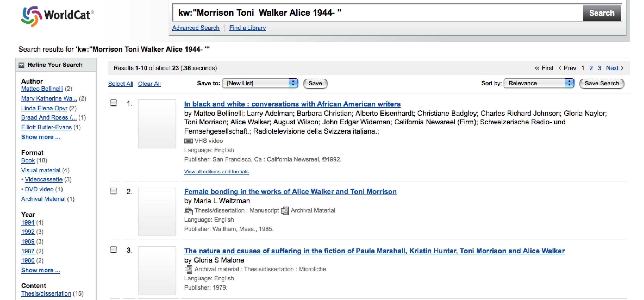644x300 pixels.
Task: Go to results page 3
Action: [599, 68]
